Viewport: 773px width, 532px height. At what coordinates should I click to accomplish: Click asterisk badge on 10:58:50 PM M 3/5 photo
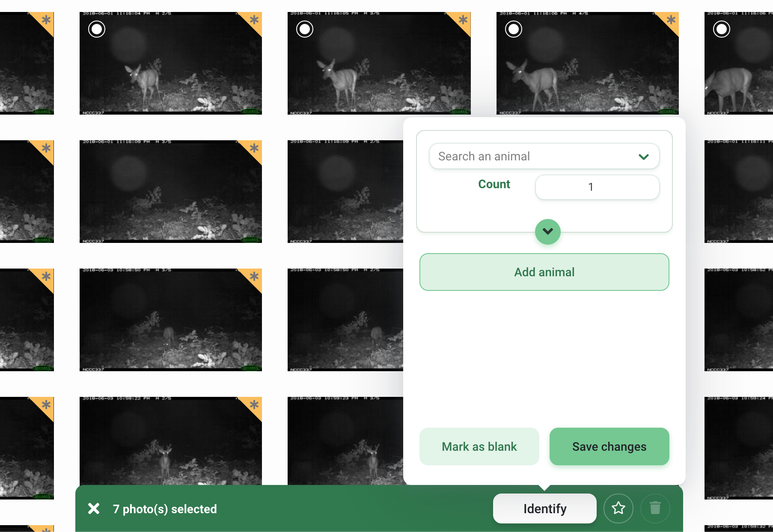pos(253,277)
